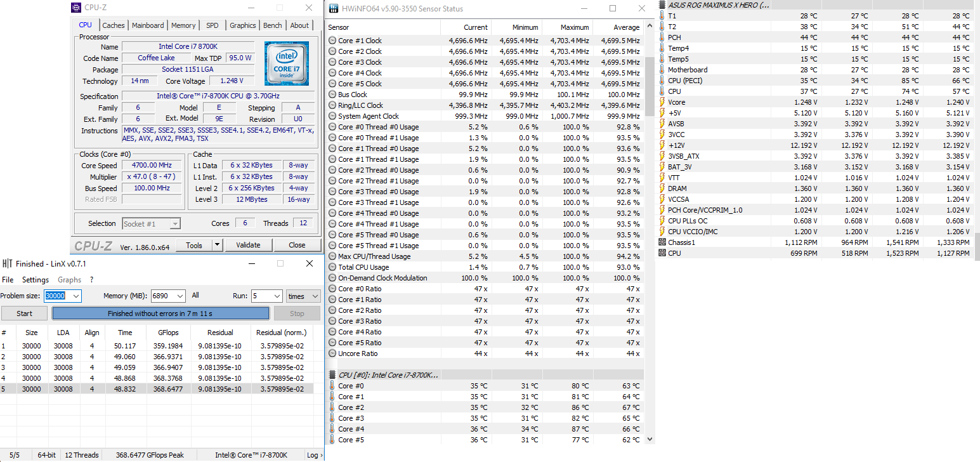Click the icon beside Max CPU/Thread Usage
The height and width of the screenshot is (462, 980).
coord(332,256)
